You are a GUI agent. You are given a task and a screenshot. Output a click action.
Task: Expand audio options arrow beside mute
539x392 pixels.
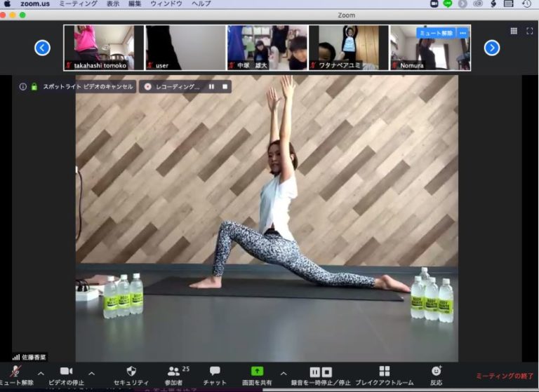[x=40, y=373]
